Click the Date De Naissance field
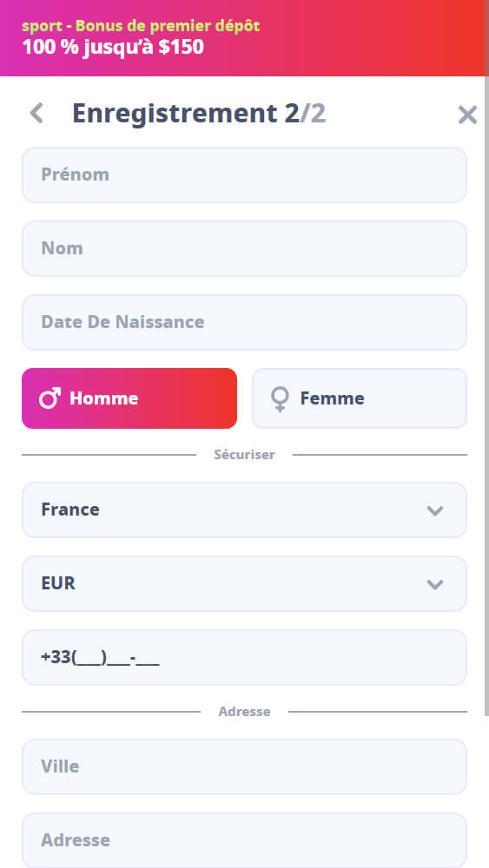489x868 pixels. [244, 322]
